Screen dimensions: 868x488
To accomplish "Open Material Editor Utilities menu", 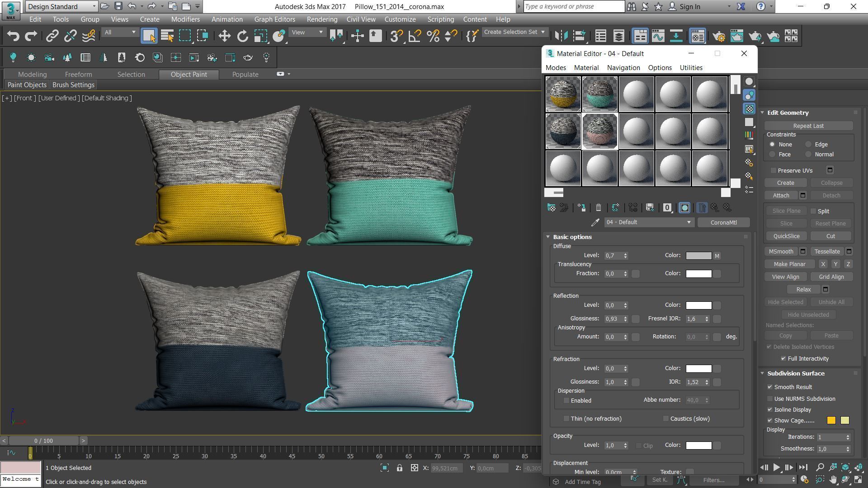I will (691, 68).
